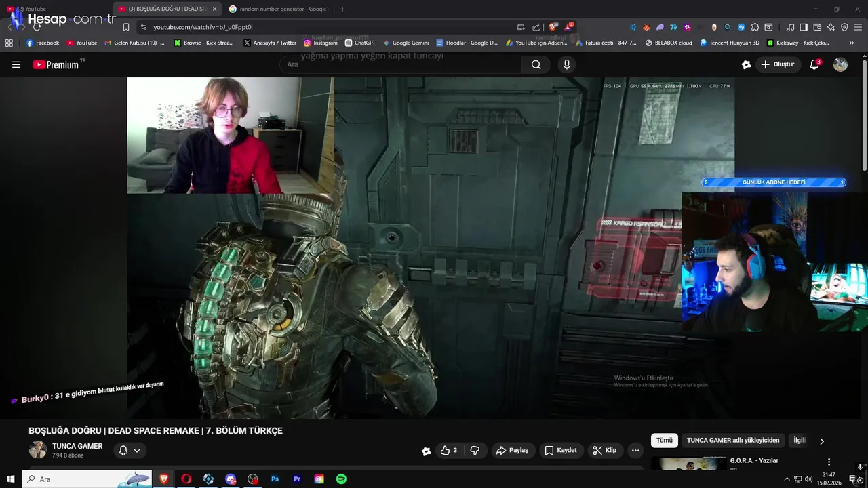Click the YouTube search field 'Ara'

tap(401, 64)
